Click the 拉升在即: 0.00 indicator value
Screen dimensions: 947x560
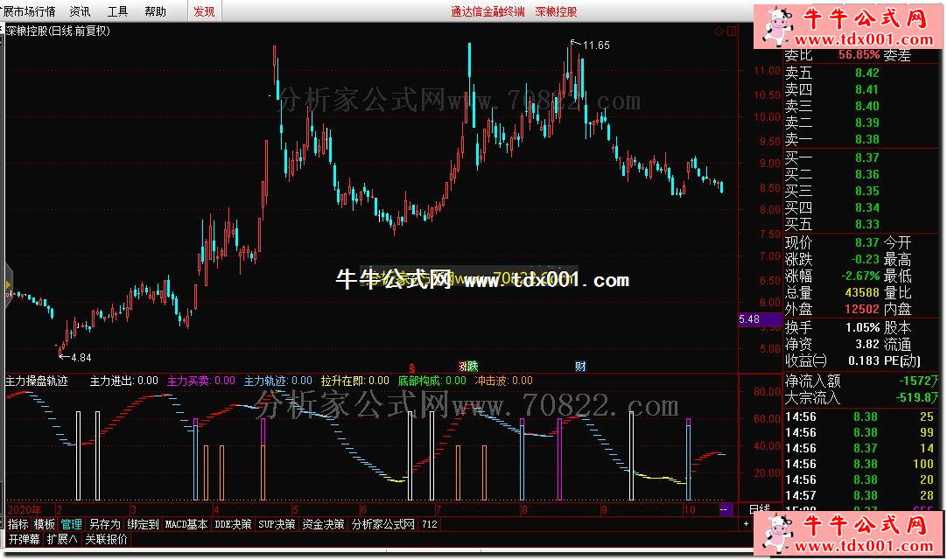[x=355, y=381]
